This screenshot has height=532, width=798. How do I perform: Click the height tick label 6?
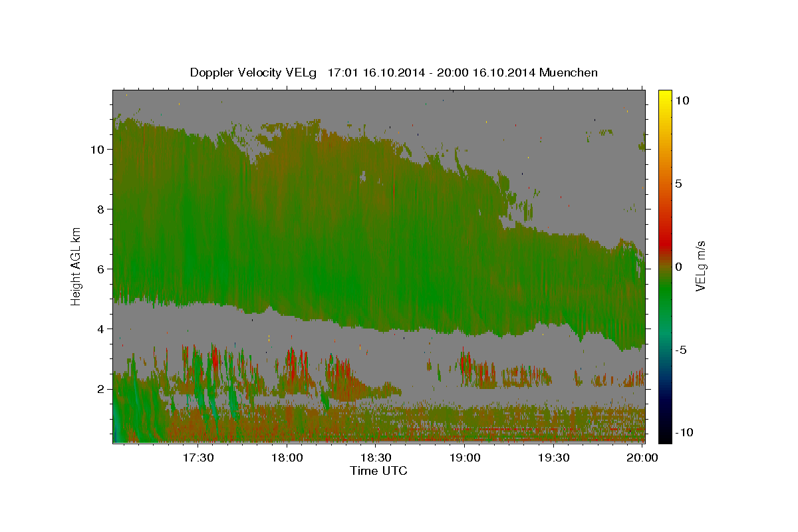[x=101, y=269]
